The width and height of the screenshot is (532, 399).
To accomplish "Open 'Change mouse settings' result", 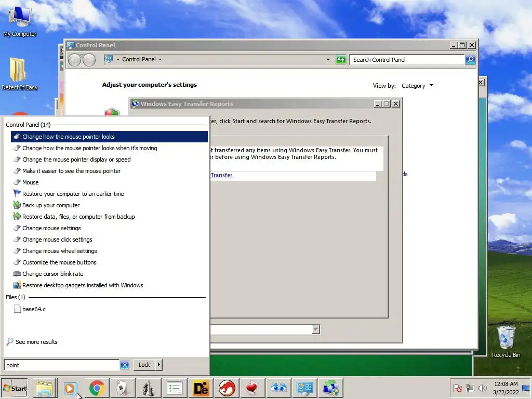I will [x=109, y=228].
